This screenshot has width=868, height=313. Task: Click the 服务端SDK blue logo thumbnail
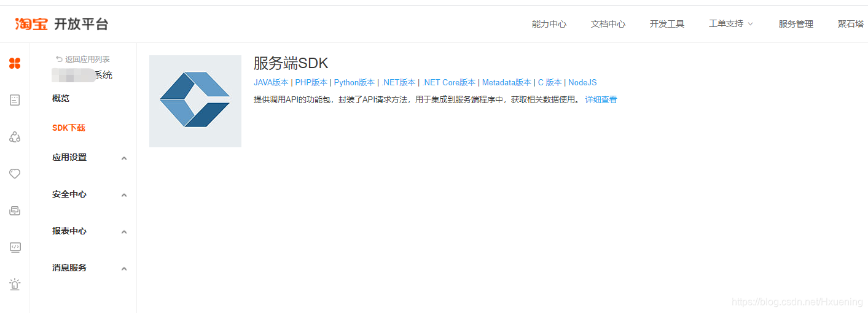[195, 101]
